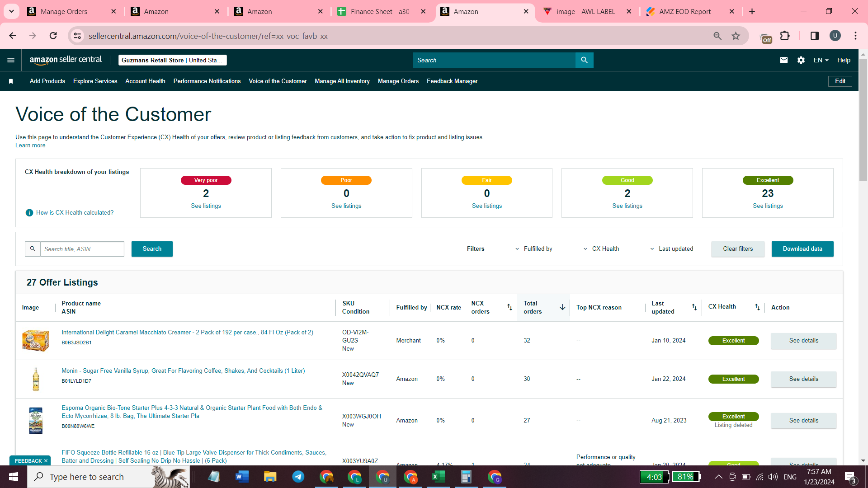Sort by NCX orders arrows
The image size is (868, 488).
coord(509,307)
